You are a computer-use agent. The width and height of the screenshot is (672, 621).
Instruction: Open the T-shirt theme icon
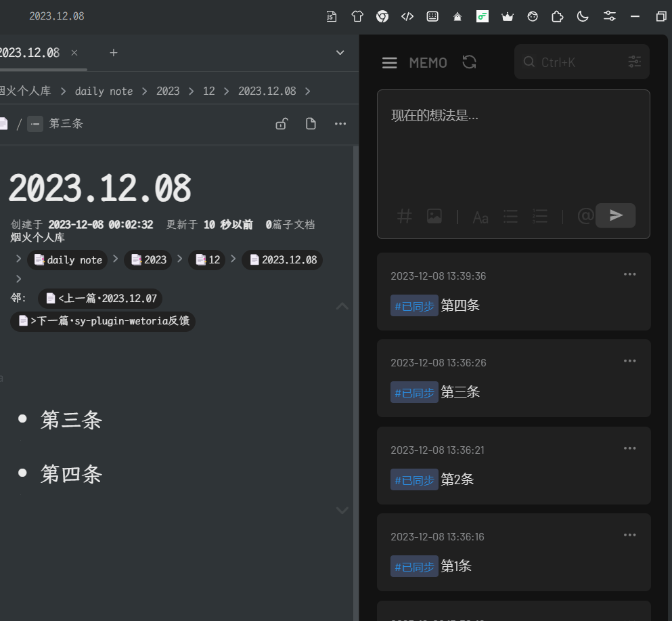(357, 16)
